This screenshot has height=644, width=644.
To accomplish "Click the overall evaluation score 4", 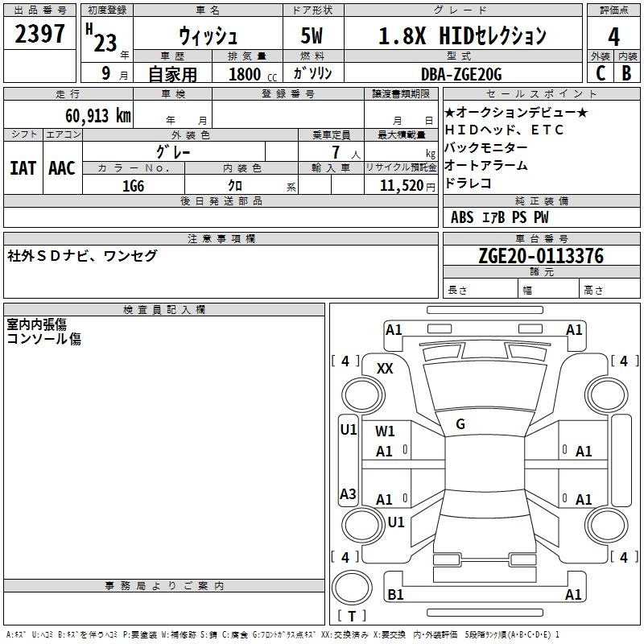I will pos(614,36).
